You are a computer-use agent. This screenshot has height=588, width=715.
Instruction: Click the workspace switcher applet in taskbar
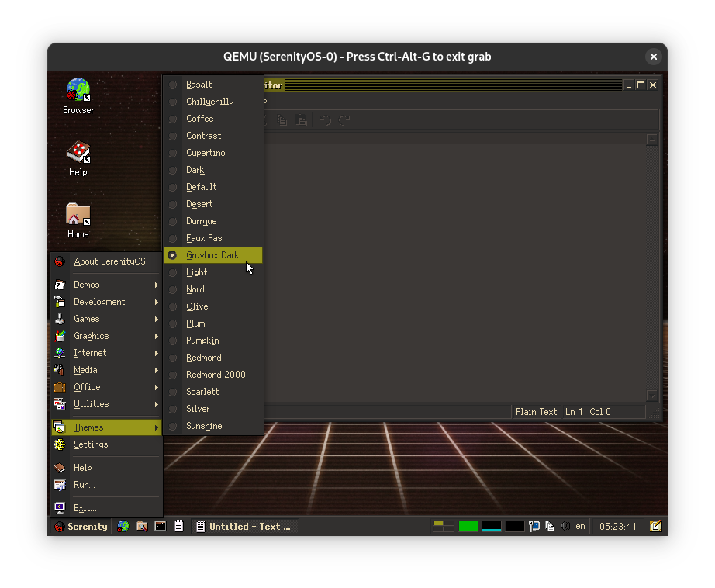[444, 527]
